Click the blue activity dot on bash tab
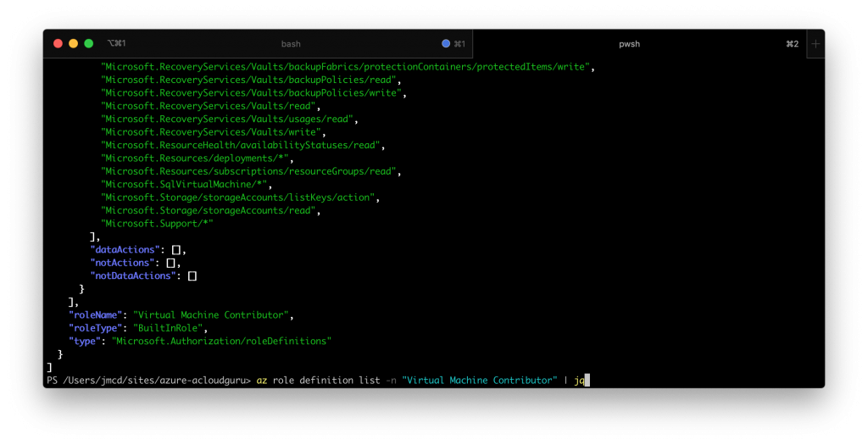Viewport: 868px width, 445px height. tap(446, 43)
